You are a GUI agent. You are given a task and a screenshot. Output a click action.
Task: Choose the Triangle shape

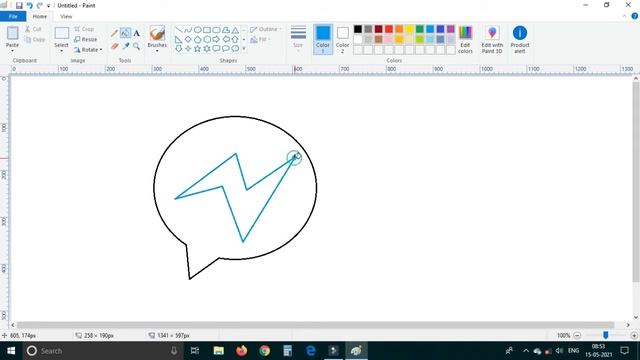point(235,30)
